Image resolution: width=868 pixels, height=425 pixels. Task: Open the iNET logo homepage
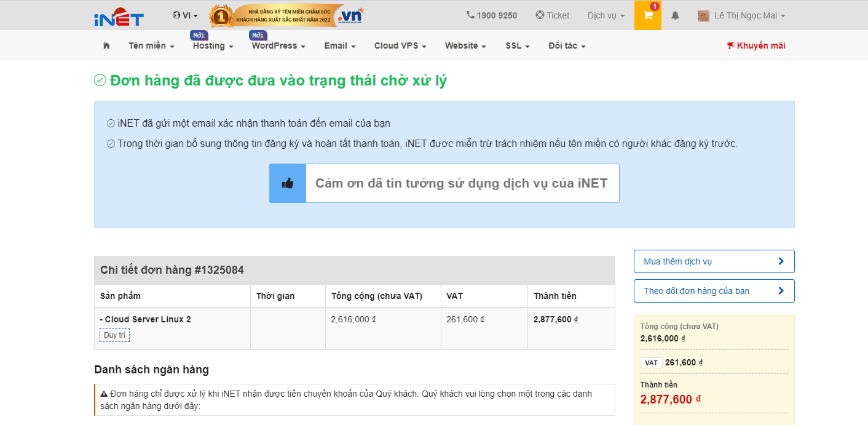(119, 17)
